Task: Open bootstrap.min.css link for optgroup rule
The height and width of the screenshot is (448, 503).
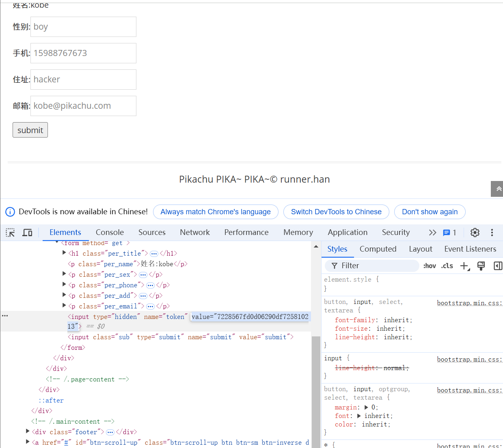Action: (470, 390)
